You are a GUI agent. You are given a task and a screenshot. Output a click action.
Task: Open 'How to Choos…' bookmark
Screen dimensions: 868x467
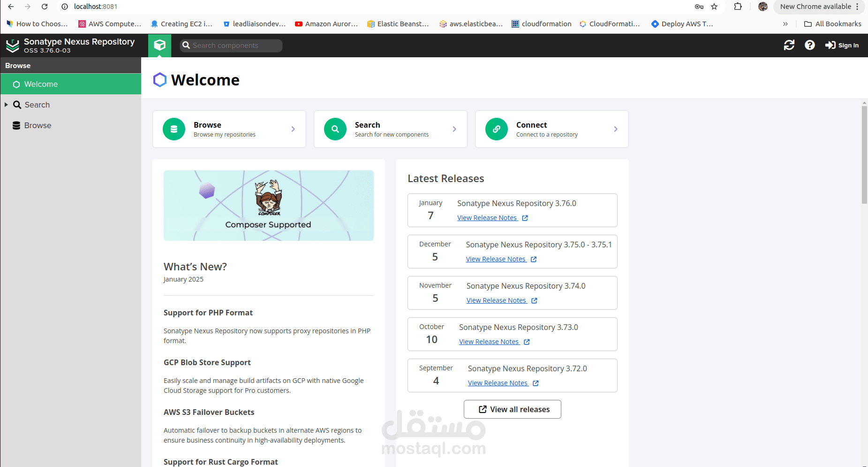point(37,24)
